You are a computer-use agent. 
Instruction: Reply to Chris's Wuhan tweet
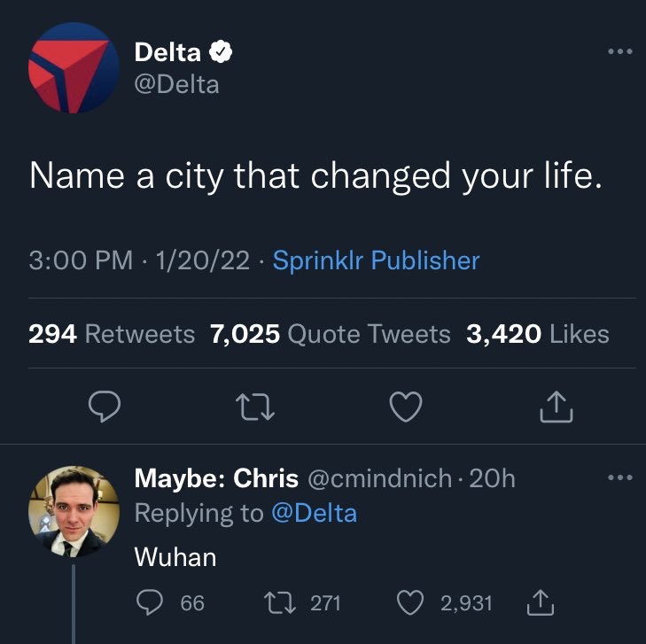click(x=150, y=602)
